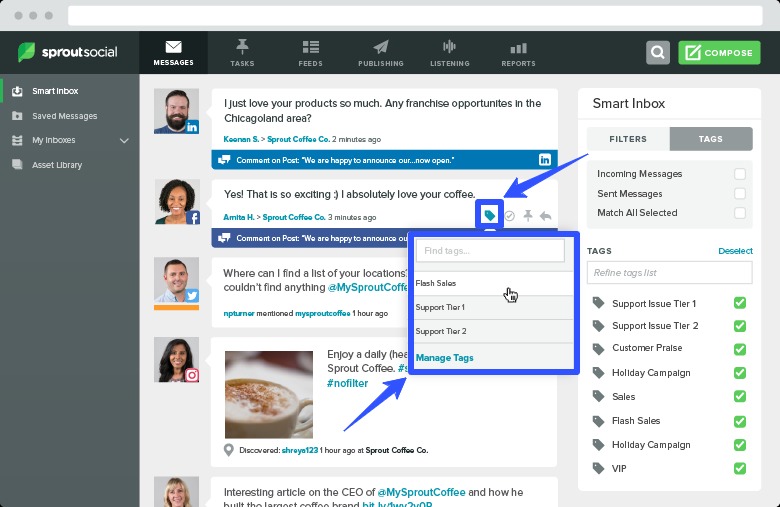Click the Refine tags list field
This screenshot has width=780, height=507.
[669, 273]
